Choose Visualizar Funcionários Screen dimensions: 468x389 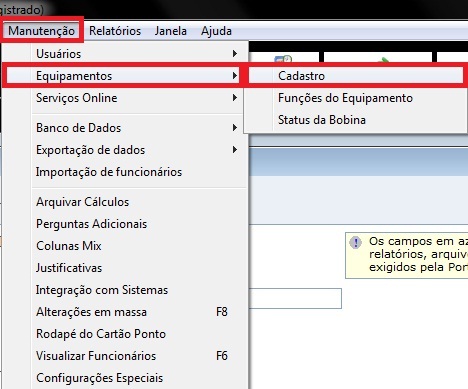[125, 356]
